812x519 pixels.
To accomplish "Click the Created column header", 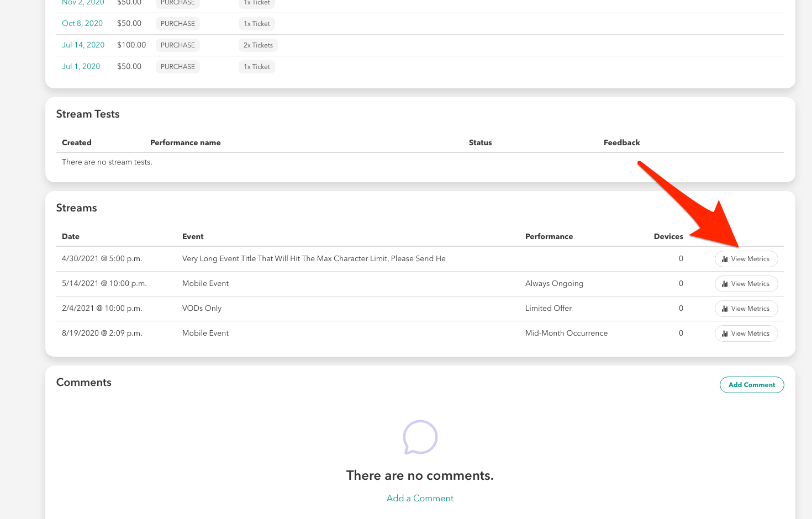I will [77, 142].
